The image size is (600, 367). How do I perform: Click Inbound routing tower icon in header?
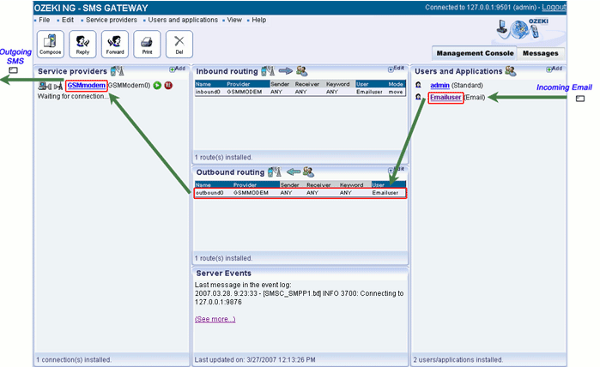click(268, 71)
